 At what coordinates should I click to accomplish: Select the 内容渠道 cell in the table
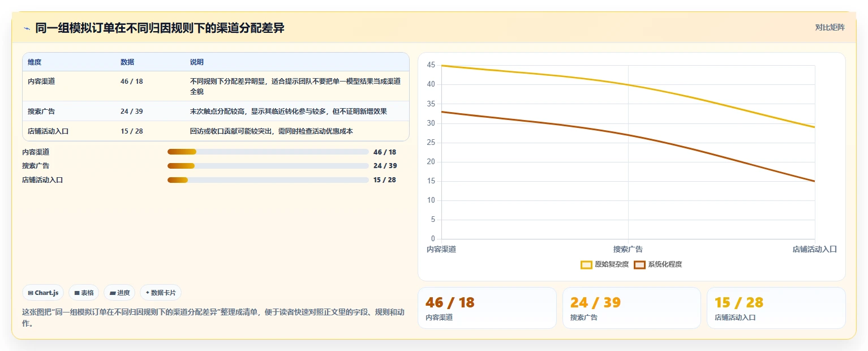click(x=41, y=81)
